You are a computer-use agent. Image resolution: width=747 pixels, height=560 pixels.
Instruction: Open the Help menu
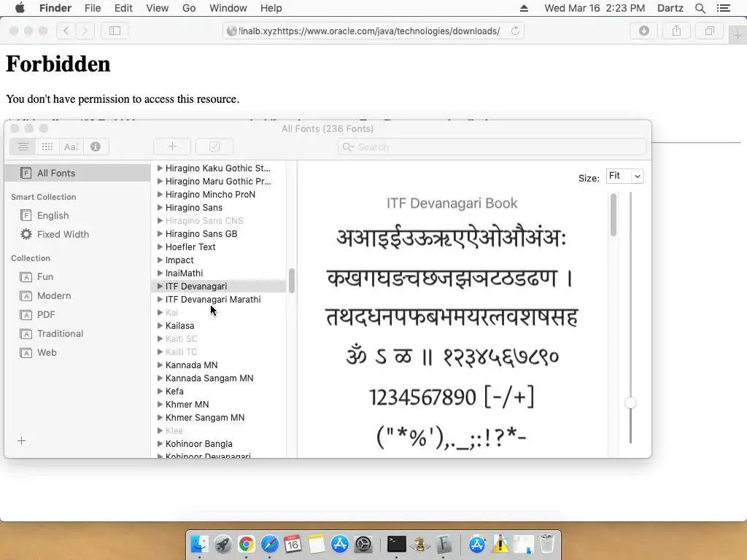[271, 8]
